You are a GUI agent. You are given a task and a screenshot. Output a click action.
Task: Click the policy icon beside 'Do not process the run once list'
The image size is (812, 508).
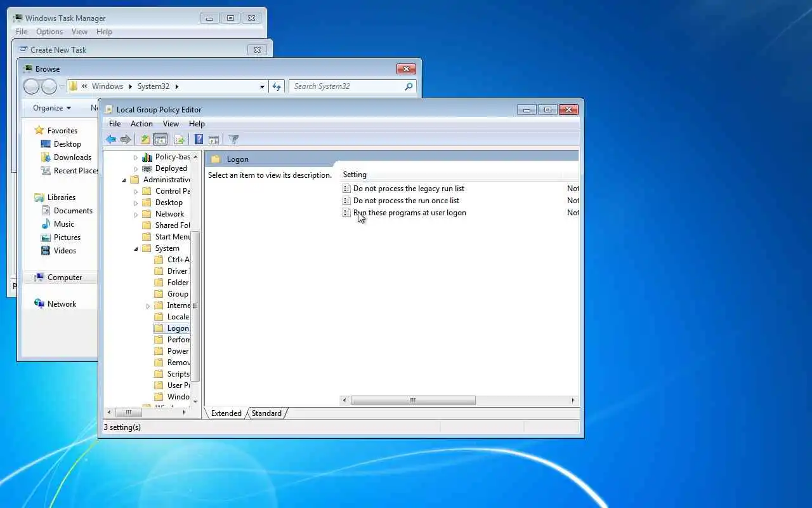coord(346,201)
